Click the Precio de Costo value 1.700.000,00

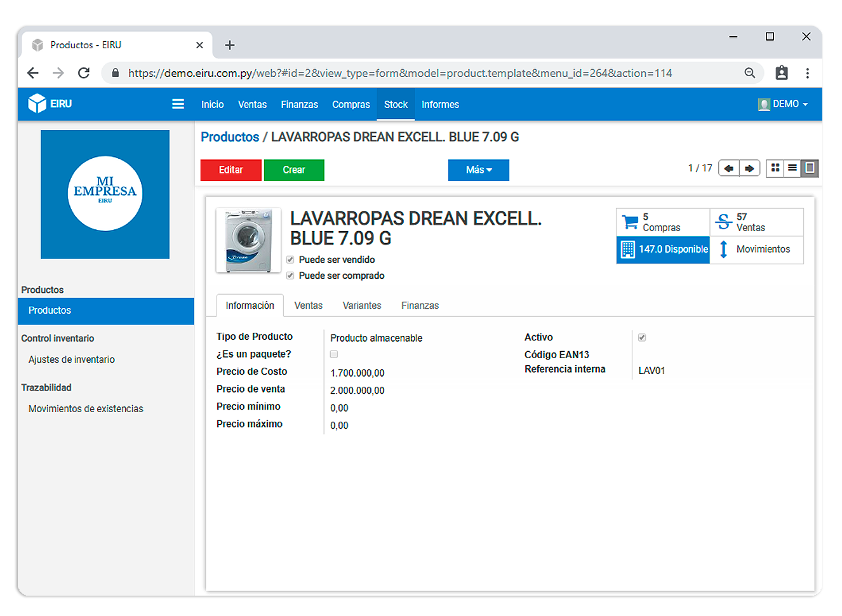click(358, 373)
